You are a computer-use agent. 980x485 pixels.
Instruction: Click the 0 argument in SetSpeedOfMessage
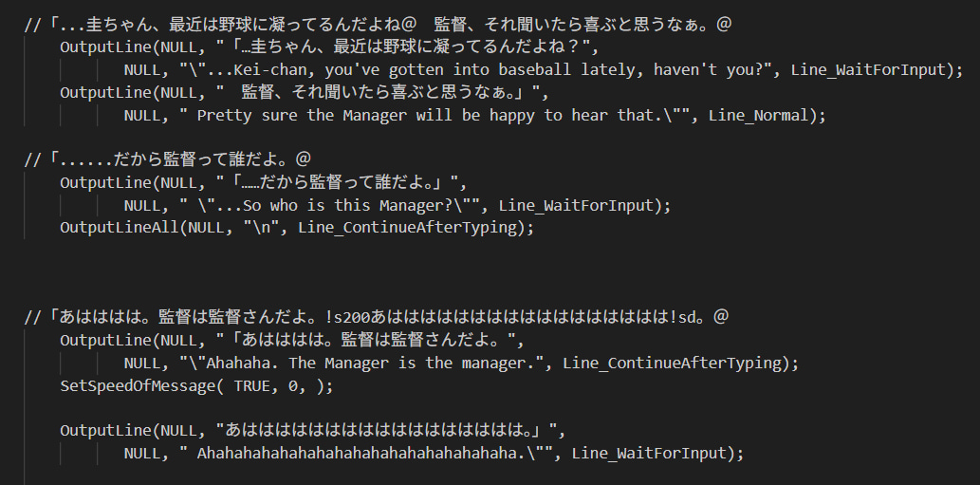pos(293,385)
